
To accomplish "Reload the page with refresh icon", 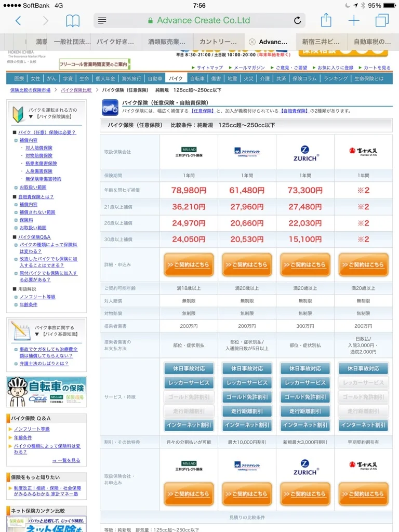I will [297, 21].
